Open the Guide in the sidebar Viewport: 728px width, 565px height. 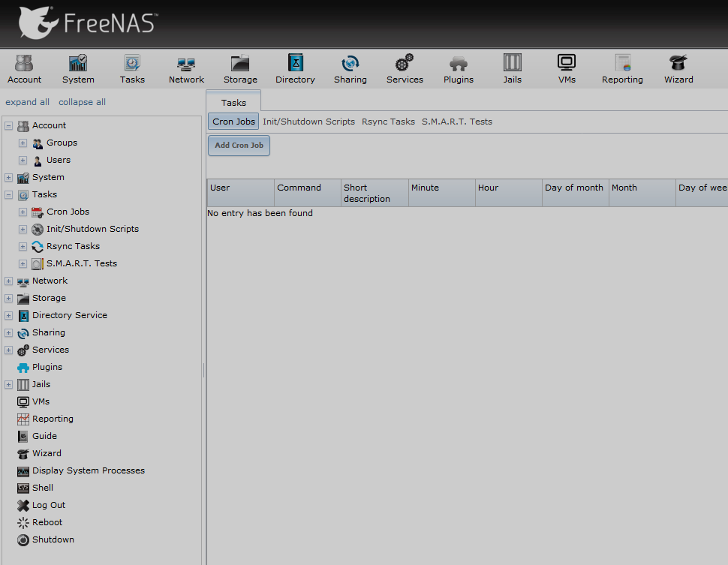(44, 436)
